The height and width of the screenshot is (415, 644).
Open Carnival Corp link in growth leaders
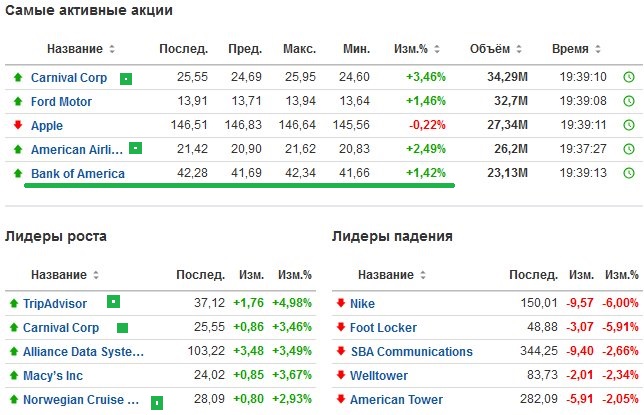point(61,327)
